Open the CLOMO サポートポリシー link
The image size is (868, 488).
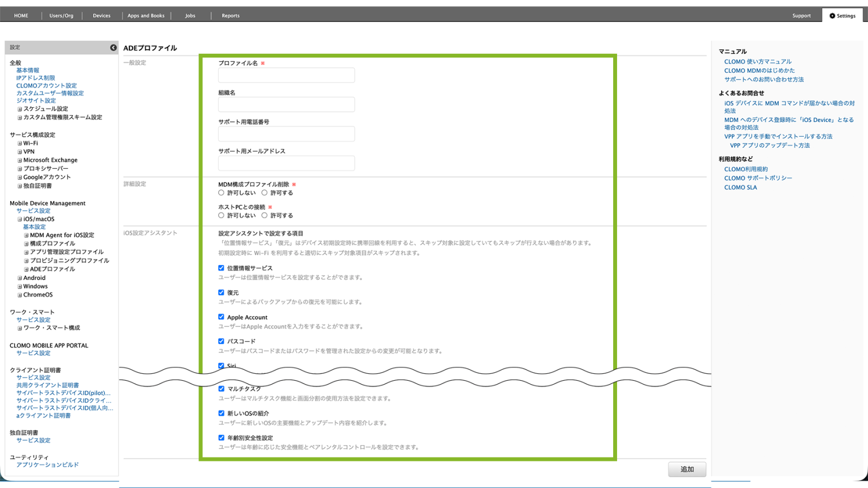[x=758, y=178]
